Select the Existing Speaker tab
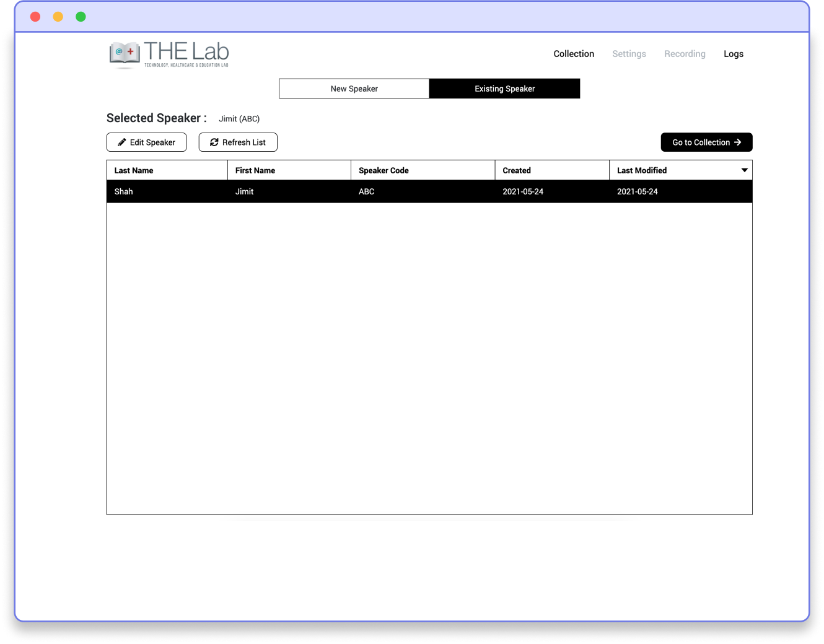 tap(504, 89)
